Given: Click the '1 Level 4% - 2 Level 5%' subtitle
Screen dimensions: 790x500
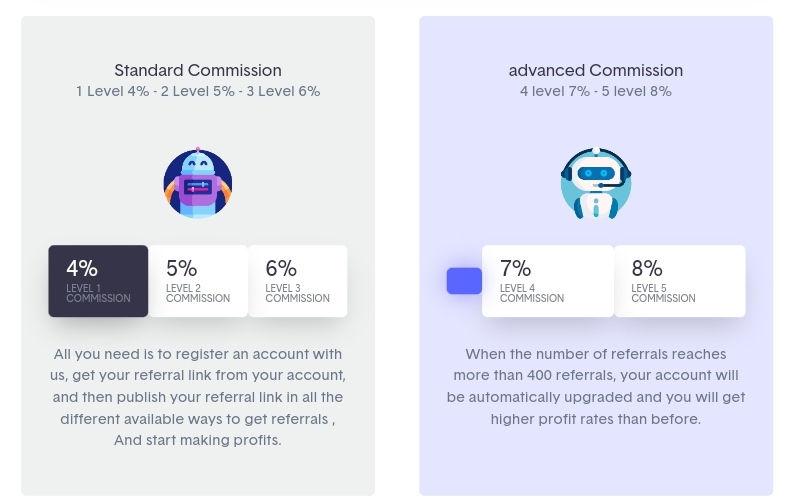Looking at the screenshot, I should point(198,91).
